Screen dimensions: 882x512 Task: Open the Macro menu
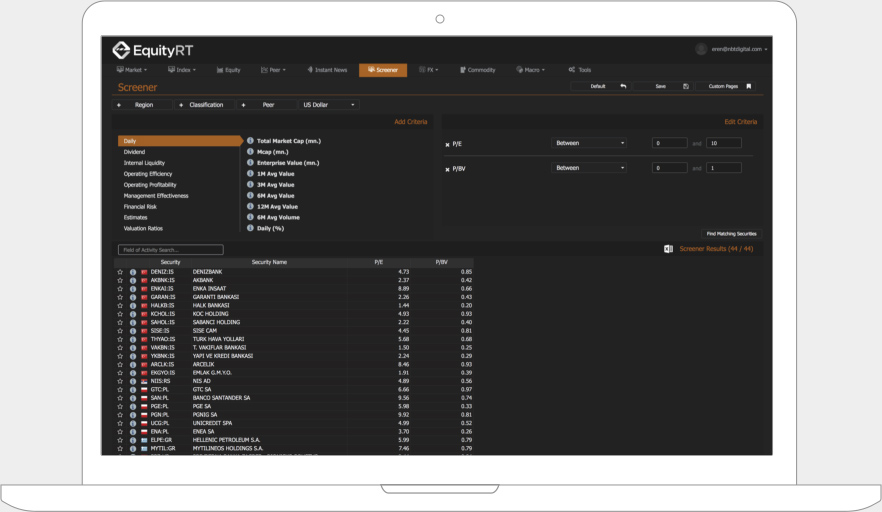pos(530,70)
